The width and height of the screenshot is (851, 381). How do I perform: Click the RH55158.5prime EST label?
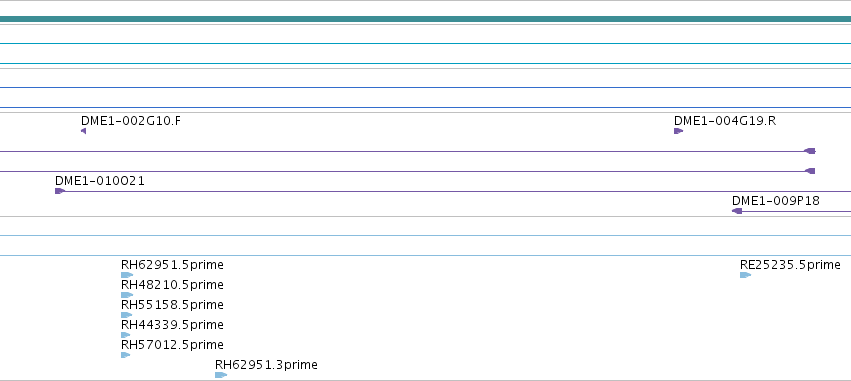[172, 305]
